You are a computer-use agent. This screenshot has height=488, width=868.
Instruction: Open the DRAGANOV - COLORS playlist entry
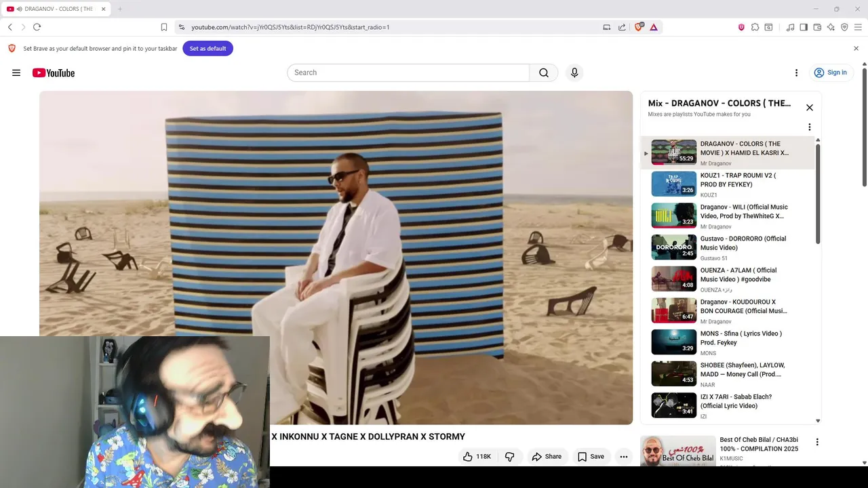pos(728,152)
